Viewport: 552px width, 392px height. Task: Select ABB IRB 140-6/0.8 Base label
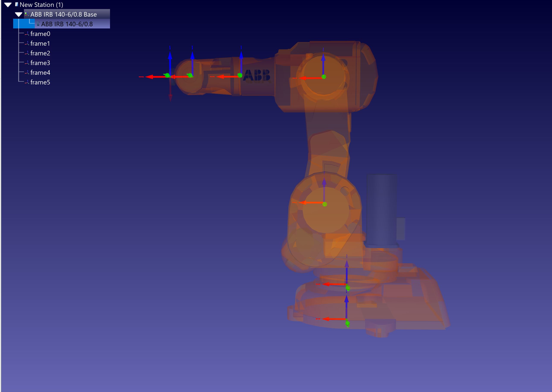tap(63, 14)
